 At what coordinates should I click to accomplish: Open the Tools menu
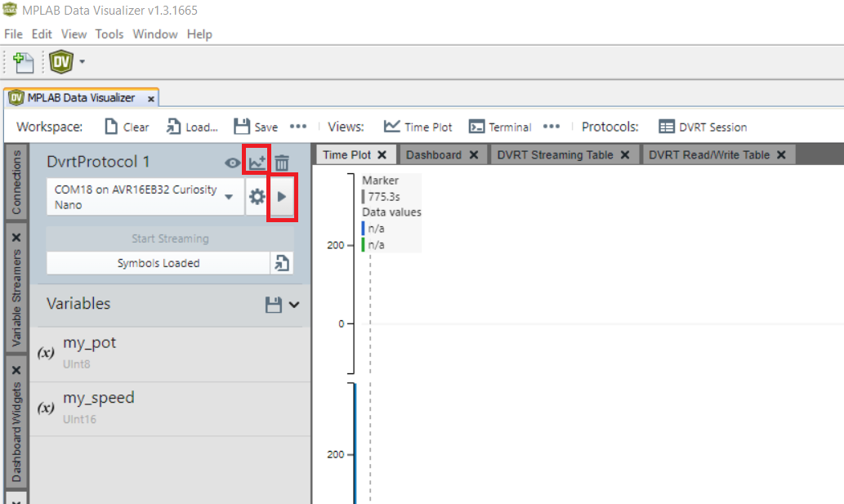(x=109, y=33)
